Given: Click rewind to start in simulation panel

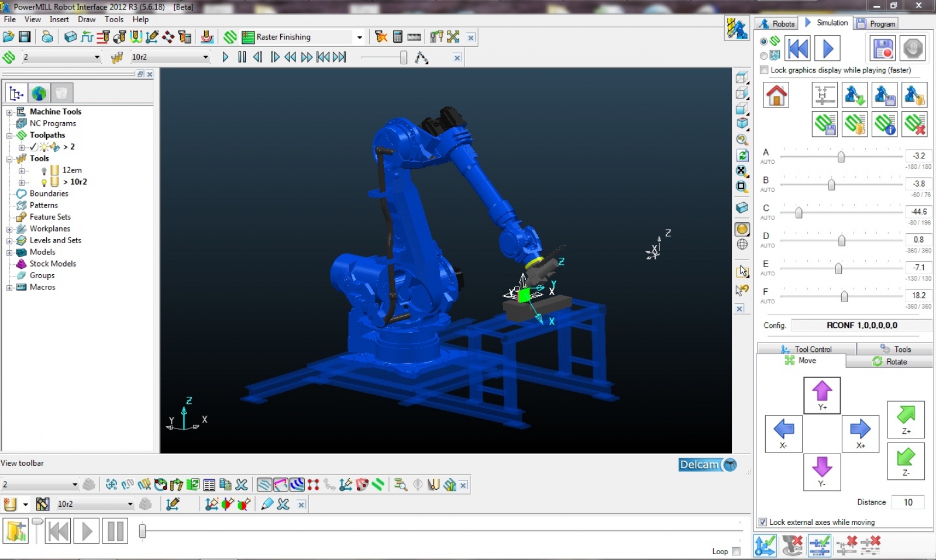Looking at the screenshot, I should click(x=797, y=49).
